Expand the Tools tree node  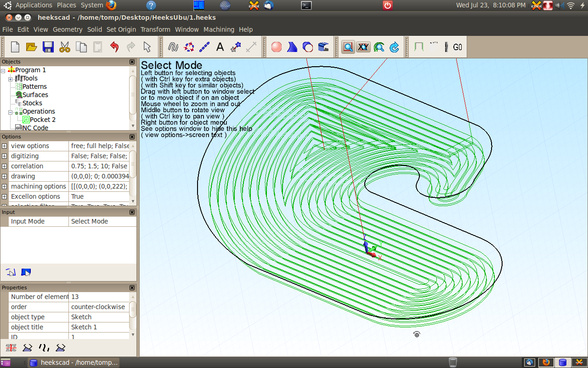pos(10,79)
